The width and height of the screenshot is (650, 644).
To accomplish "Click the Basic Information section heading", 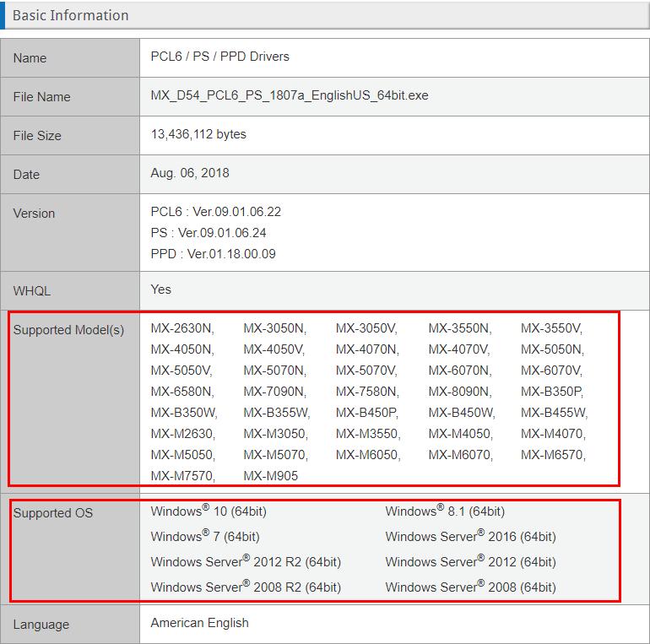I will pos(70,15).
